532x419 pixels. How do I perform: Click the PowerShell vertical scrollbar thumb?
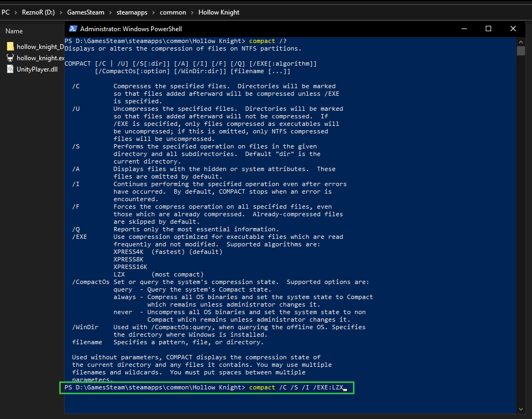click(x=521, y=51)
